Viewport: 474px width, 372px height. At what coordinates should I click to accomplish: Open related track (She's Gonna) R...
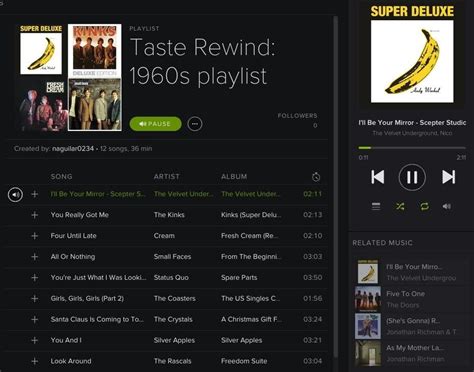tap(413, 321)
